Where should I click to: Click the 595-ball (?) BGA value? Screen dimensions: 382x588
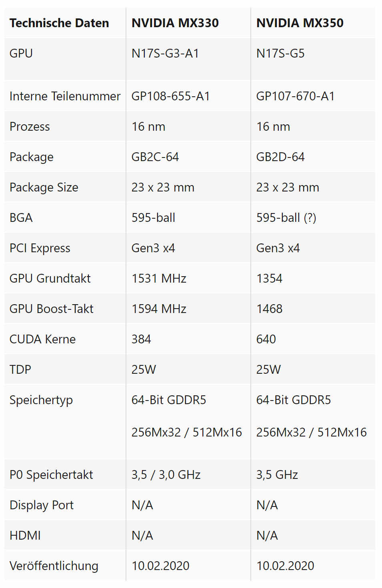point(286,218)
